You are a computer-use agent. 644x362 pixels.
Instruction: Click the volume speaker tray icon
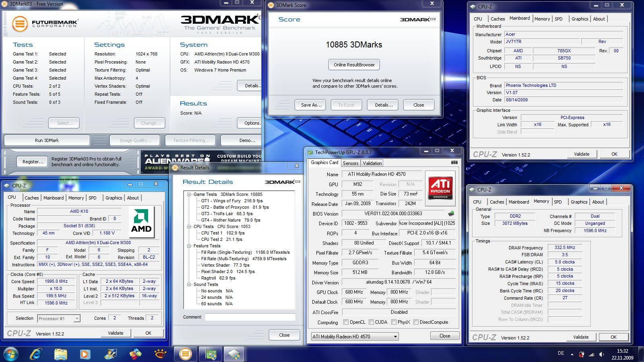[x=601, y=354]
